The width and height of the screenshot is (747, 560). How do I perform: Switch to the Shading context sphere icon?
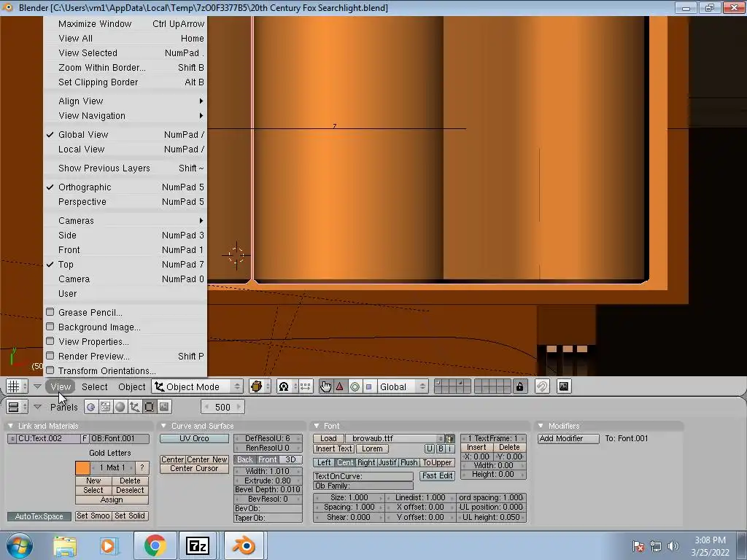point(120,407)
